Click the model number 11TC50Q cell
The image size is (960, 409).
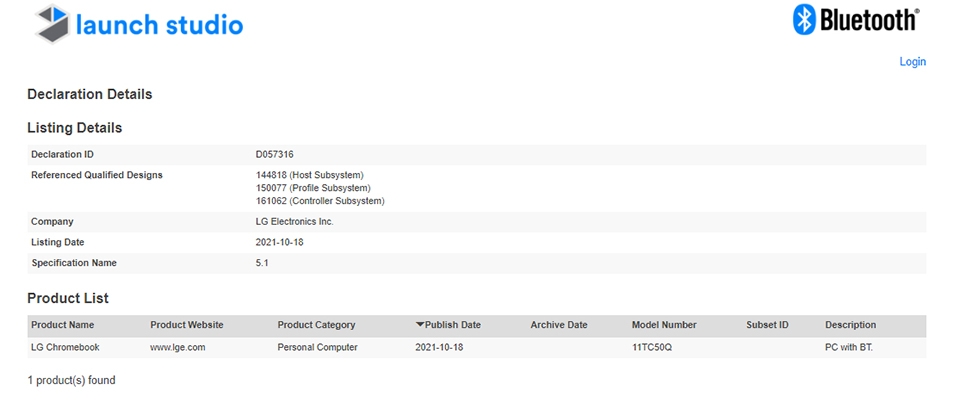coord(652,347)
